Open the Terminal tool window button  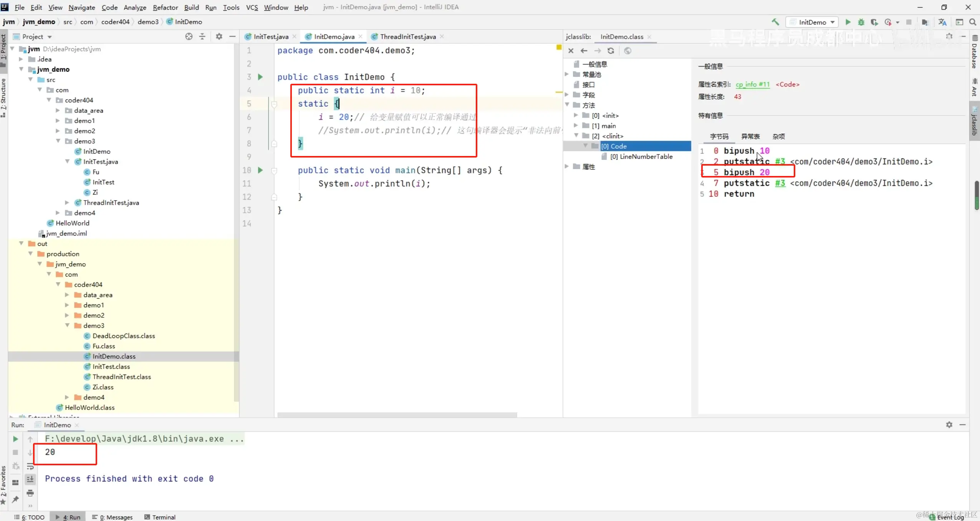coord(160,517)
